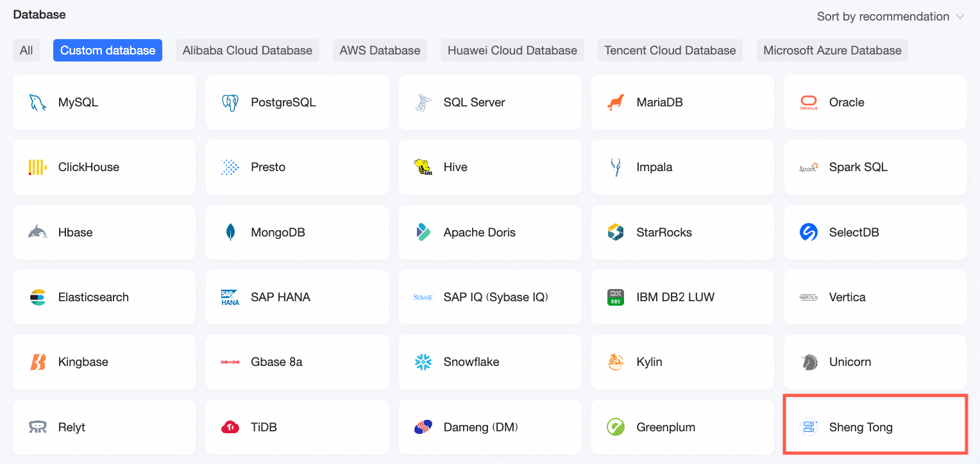
Task: Choose the SQL Server label text
Action: pos(475,103)
